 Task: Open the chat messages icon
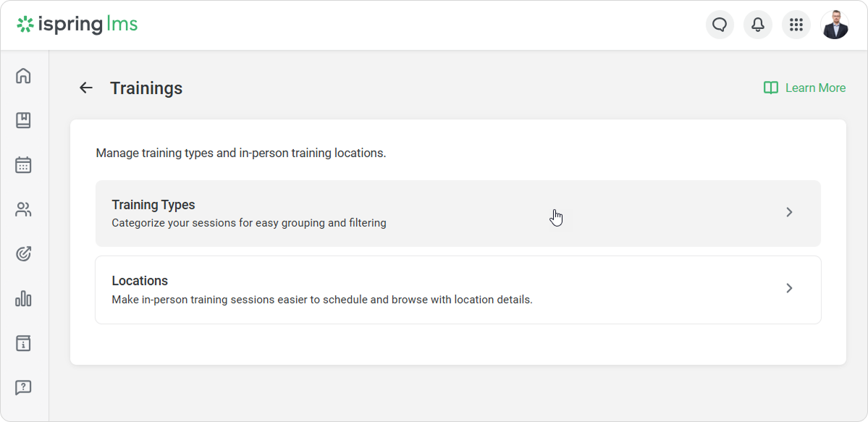click(x=720, y=25)
